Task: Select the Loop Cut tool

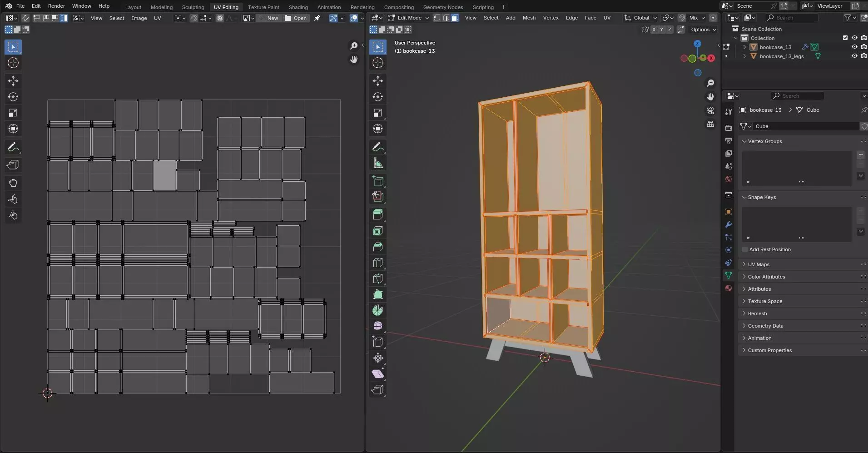Action: coord(378,263)
